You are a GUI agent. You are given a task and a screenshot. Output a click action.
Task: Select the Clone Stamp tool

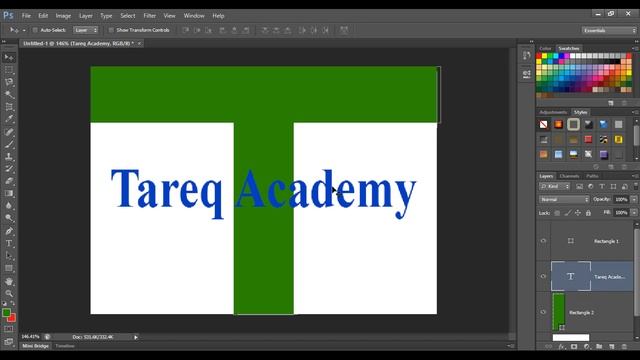9,156
